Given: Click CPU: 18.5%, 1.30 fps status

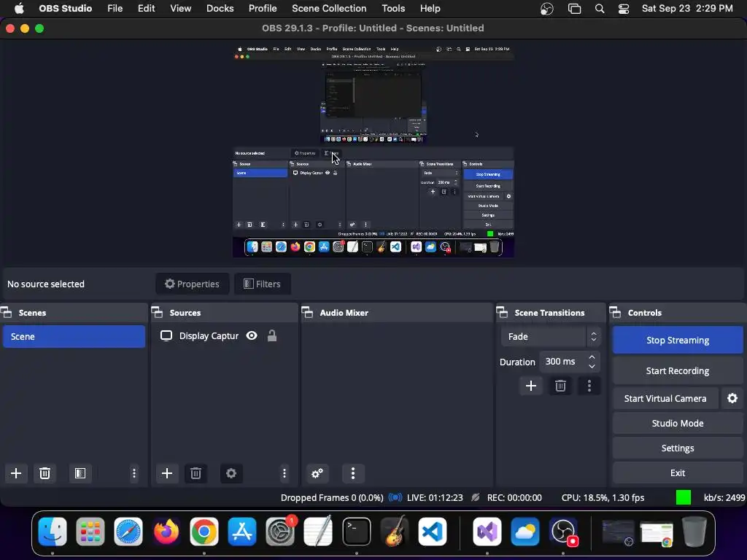Looking at the screenshot, I should pos(603,497).
